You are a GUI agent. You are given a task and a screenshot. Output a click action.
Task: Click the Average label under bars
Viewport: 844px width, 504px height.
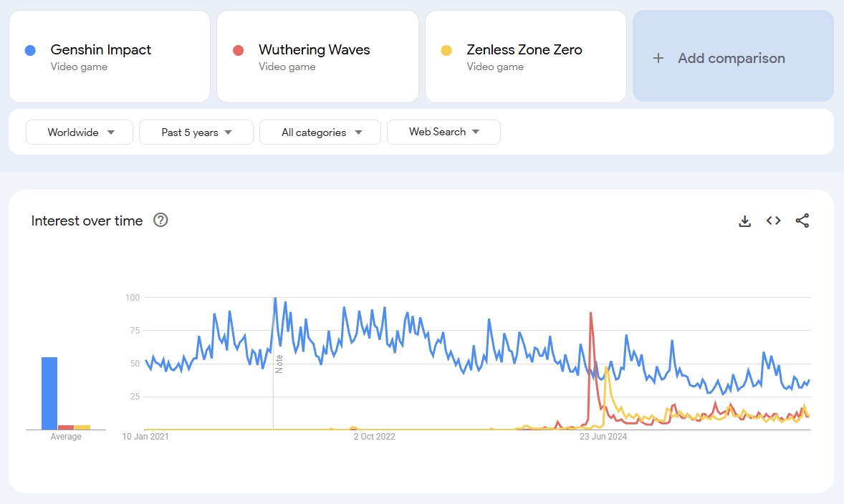tap(66, 437)
